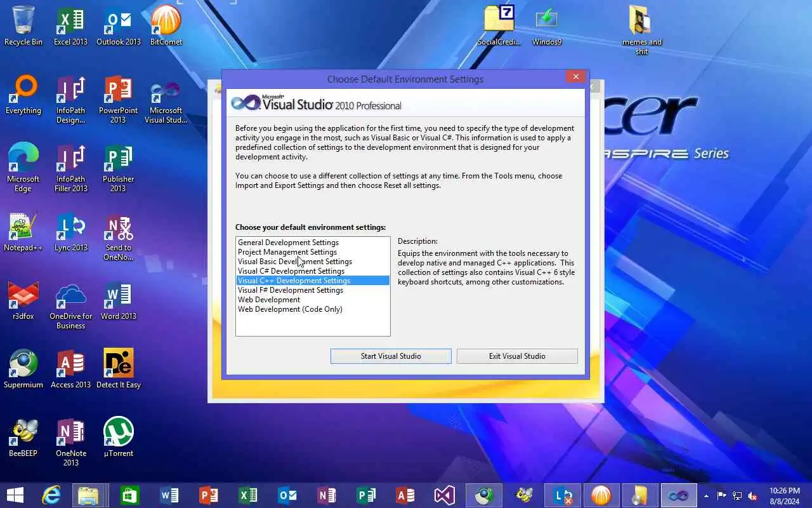Open File Explorer from the taskbar
The height and width of the screenshot is (508, 812).
tap(89, 495)
